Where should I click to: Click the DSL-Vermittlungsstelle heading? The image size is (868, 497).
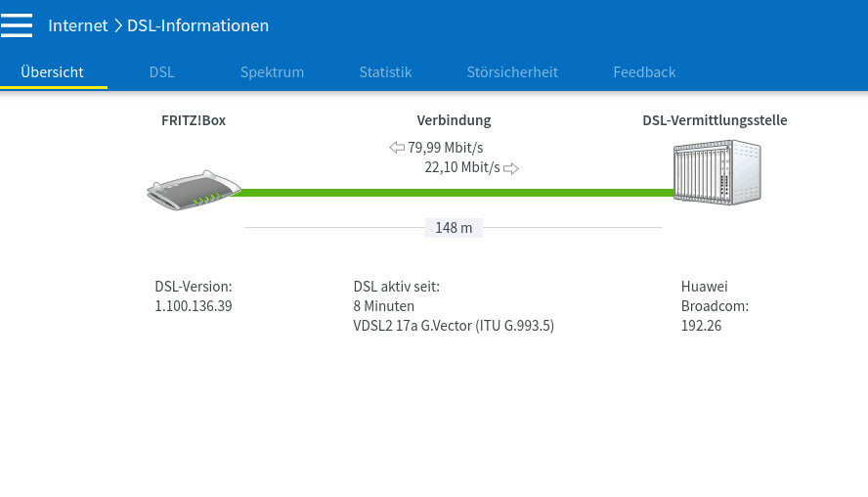(x=715, y=120)
